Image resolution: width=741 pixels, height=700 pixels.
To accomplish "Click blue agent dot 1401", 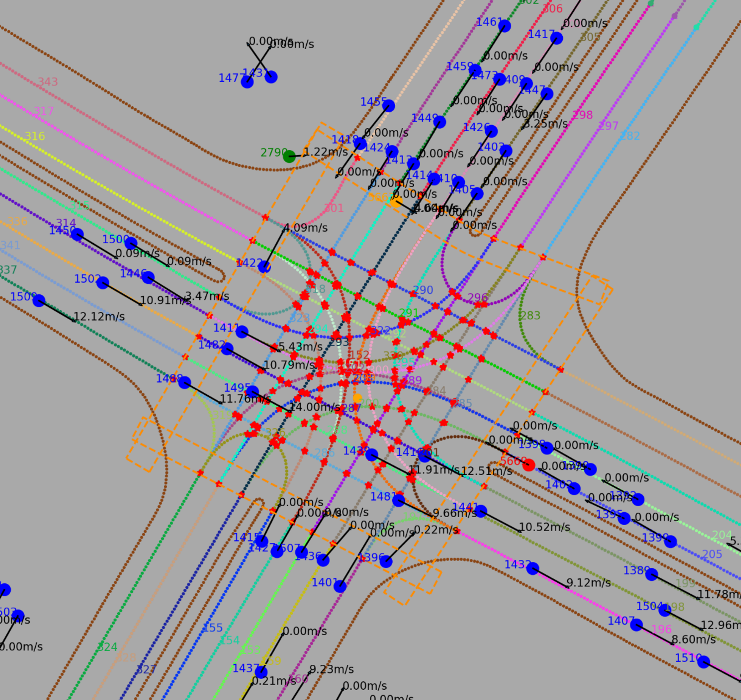I will pyautogui.click(x=340, y=587).
